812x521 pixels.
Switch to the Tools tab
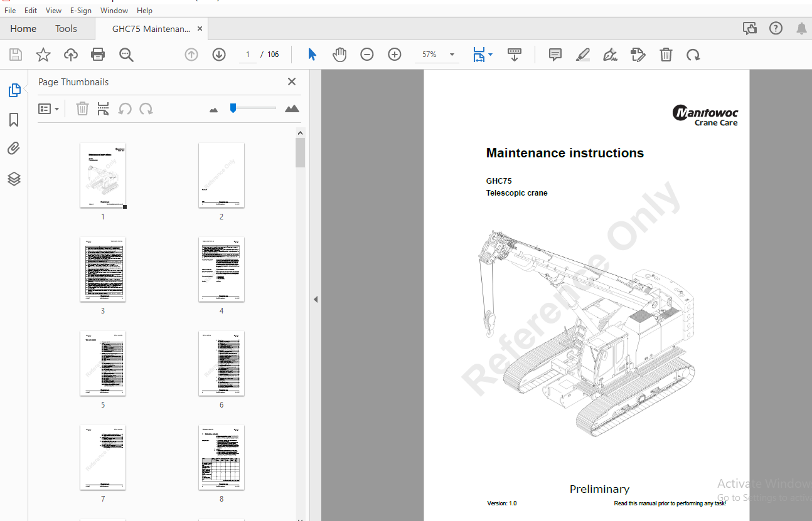point(66,28)
